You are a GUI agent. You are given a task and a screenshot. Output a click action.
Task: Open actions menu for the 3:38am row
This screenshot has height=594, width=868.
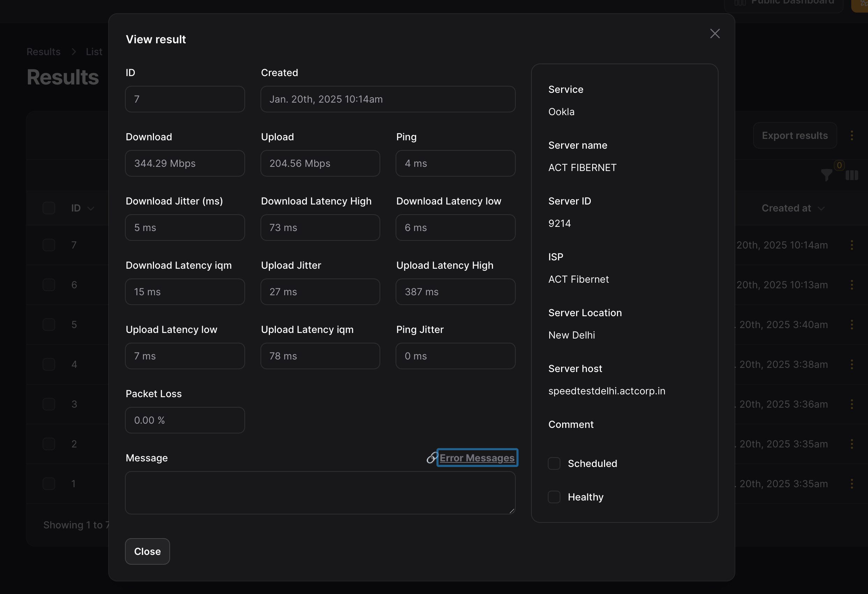coord(852,364)
